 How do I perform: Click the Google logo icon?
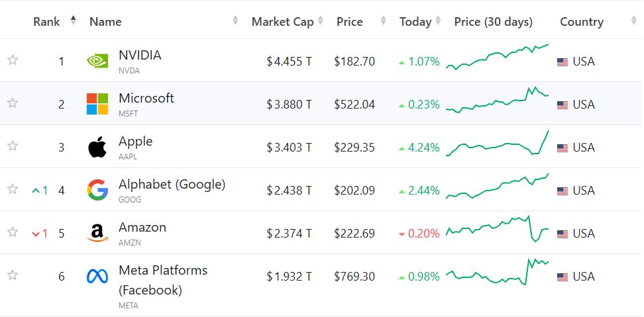coord(97,190)
